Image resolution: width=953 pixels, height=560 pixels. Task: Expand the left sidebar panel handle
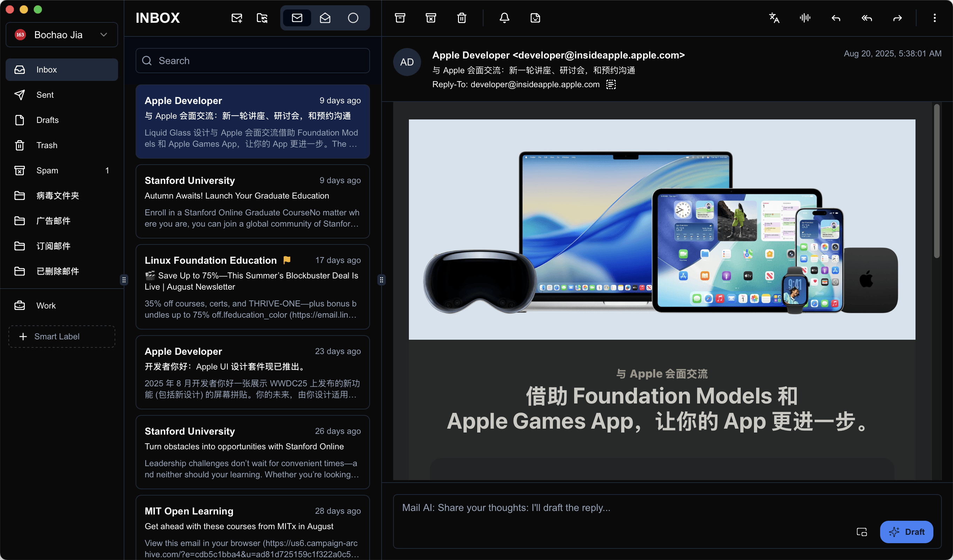click(x=124, y=280)
